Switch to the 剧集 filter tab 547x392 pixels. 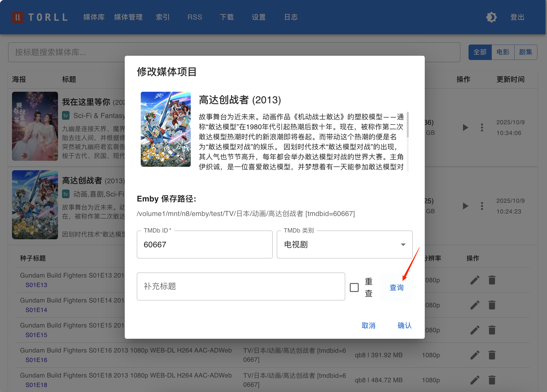(x=526, y=52)
